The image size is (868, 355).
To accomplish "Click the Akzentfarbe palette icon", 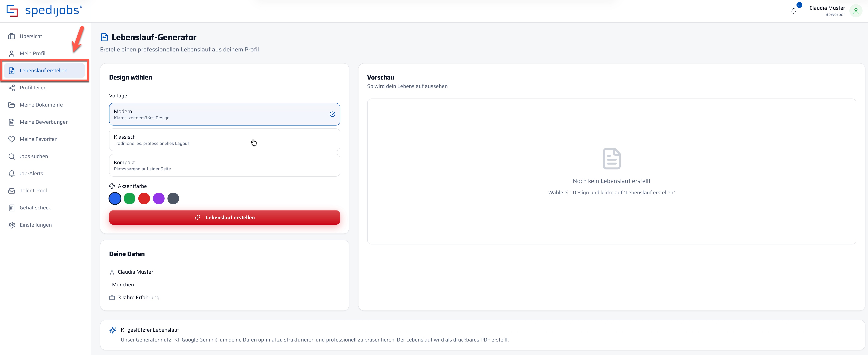I will (x=112, y=186).
